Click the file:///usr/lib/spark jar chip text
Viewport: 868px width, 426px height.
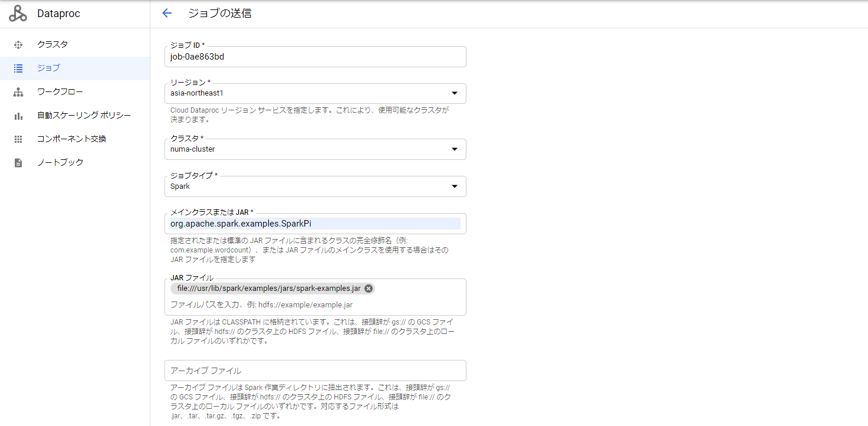pyautogui.click(x=269, y=289)
